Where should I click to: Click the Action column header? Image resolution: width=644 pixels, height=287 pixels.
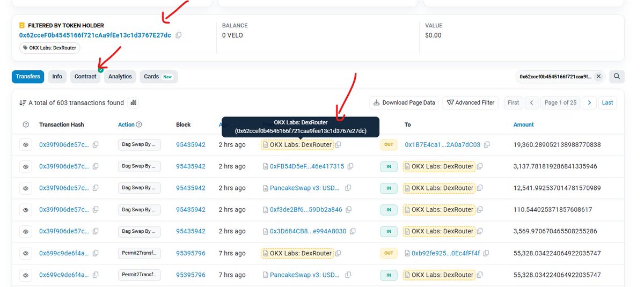coord(126,124)
